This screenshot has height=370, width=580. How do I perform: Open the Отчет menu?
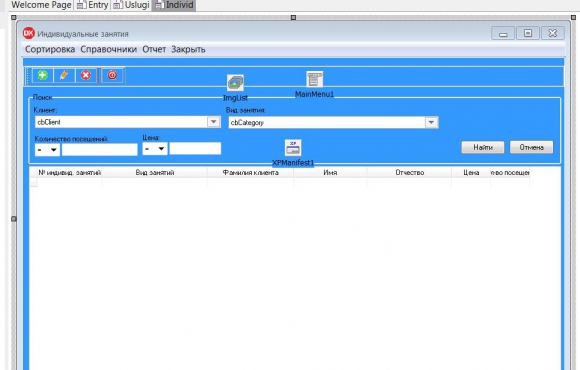pyautogui.click(x=154, y=49)
